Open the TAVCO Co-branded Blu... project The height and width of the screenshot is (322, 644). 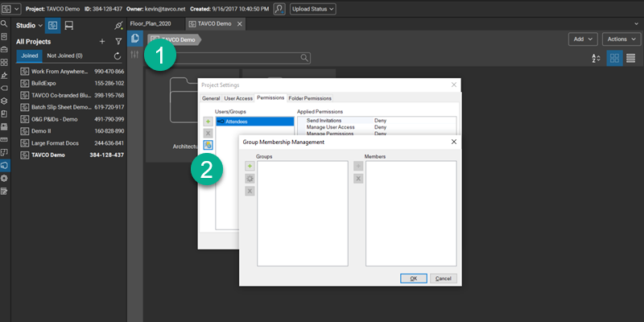coord(72,95)
